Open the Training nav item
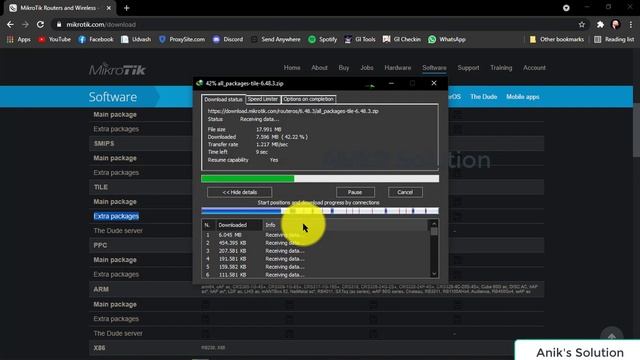 tap(501, 68)
